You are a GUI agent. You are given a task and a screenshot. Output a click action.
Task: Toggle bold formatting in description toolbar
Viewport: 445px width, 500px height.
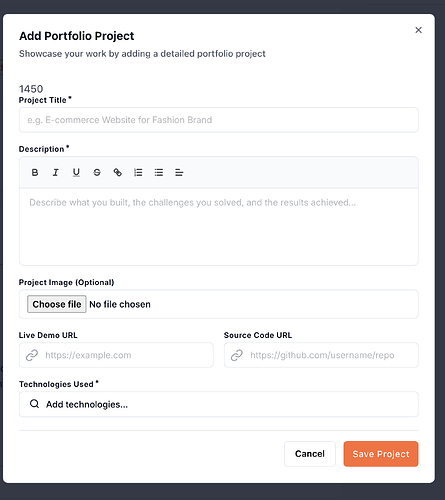[x=35, y=172]
